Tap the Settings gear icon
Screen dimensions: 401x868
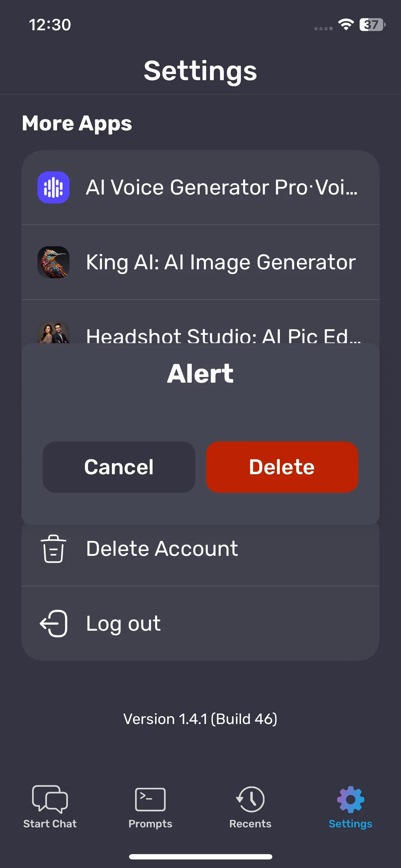pos(350,799)
